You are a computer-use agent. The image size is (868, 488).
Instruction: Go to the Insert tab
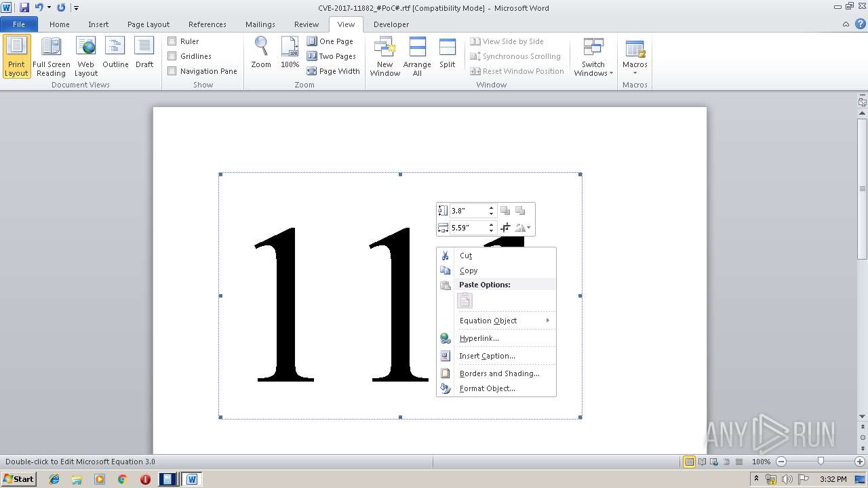[x=98, y=24]
